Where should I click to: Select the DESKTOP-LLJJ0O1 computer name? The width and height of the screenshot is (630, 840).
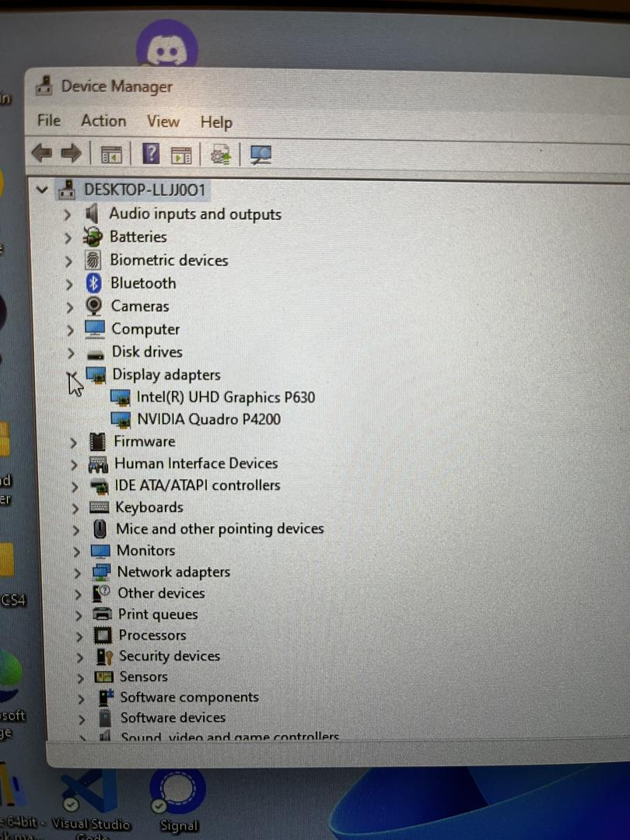click(x=145, y=190)
